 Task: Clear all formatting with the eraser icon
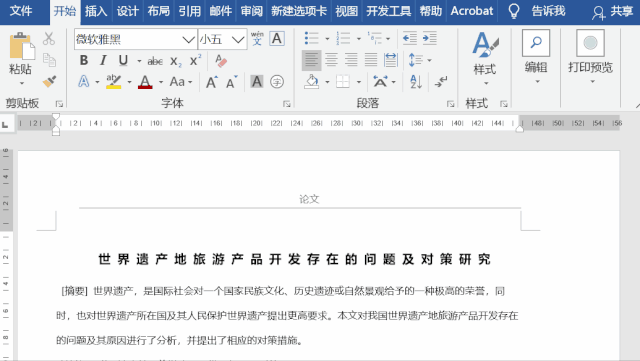pos(221,61)
